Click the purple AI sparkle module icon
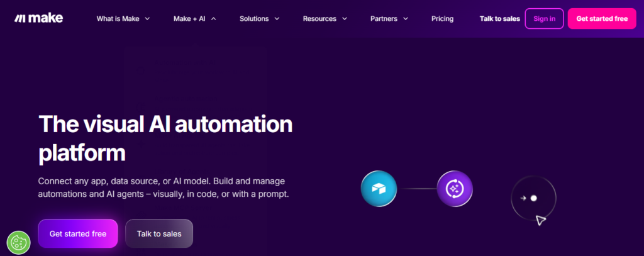The height and width of the screenshot is (256, 644). tap(455, 189)
